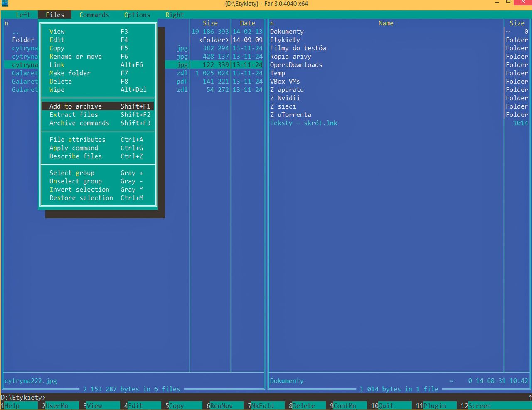The height and width of the screenshot is (410, 532).
Task: Select Describe files entry
Action: point(98,156)
